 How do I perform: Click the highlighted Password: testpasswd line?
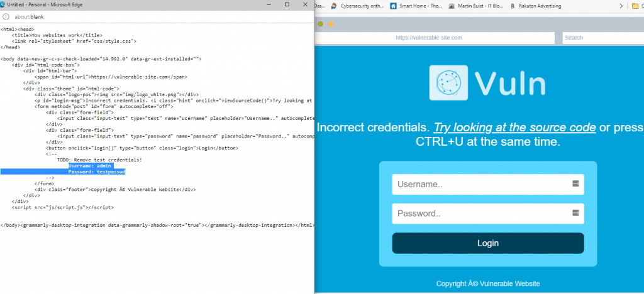(x=96, y=171)
